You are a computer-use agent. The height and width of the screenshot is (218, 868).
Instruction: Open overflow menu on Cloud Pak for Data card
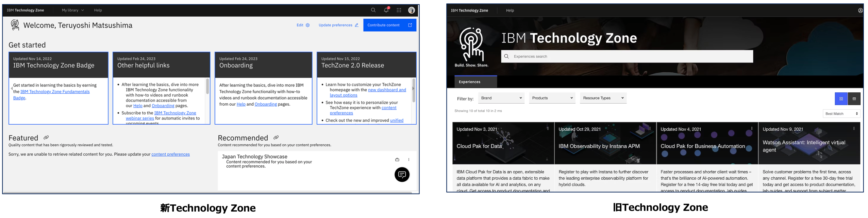pos(548,128)
